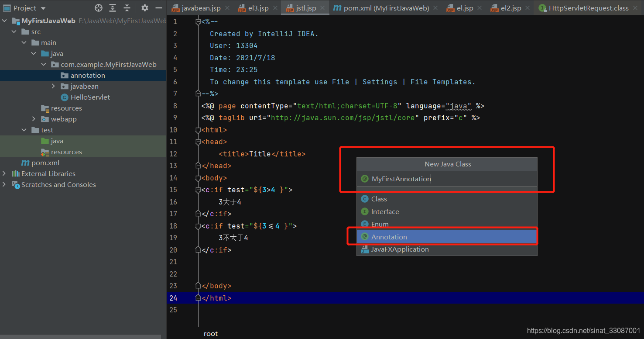
Task: Choose Interface in New Java Class popup
Action: pyautogui.click(x=447, y=211)
